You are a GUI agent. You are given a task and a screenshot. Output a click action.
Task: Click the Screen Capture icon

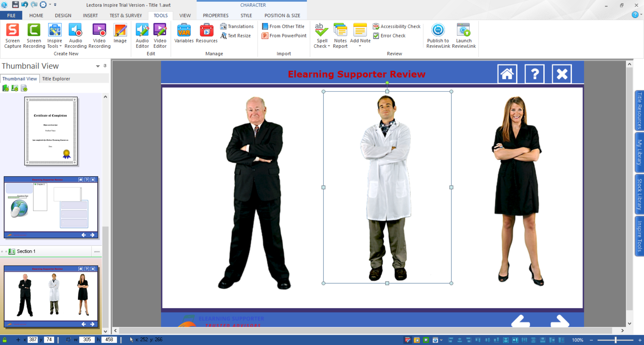(12, 30)
